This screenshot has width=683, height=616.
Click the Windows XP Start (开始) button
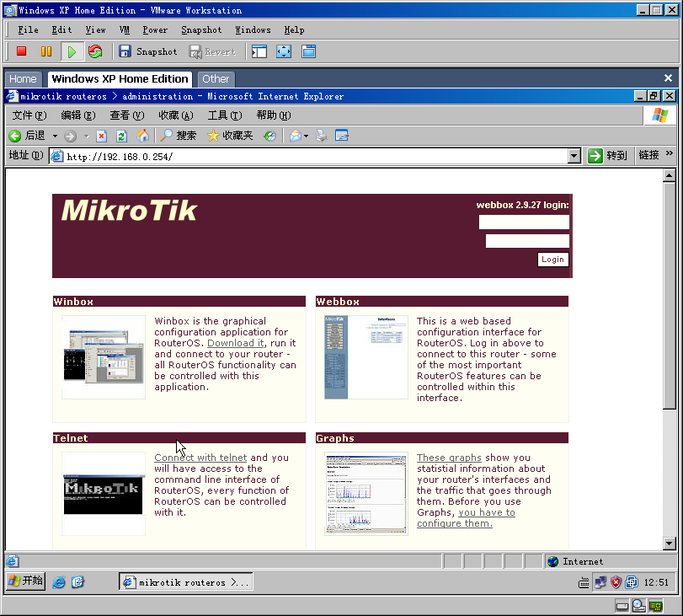tap(25, 581)
